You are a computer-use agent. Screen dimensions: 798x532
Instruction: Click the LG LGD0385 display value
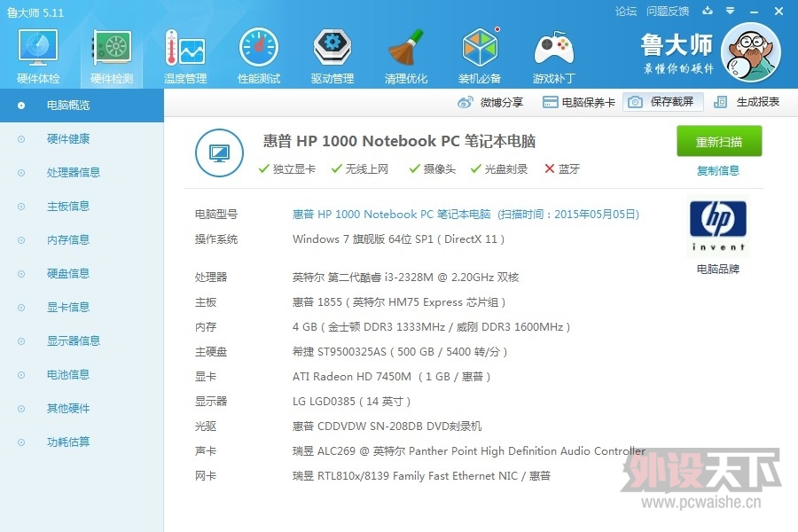352,402
